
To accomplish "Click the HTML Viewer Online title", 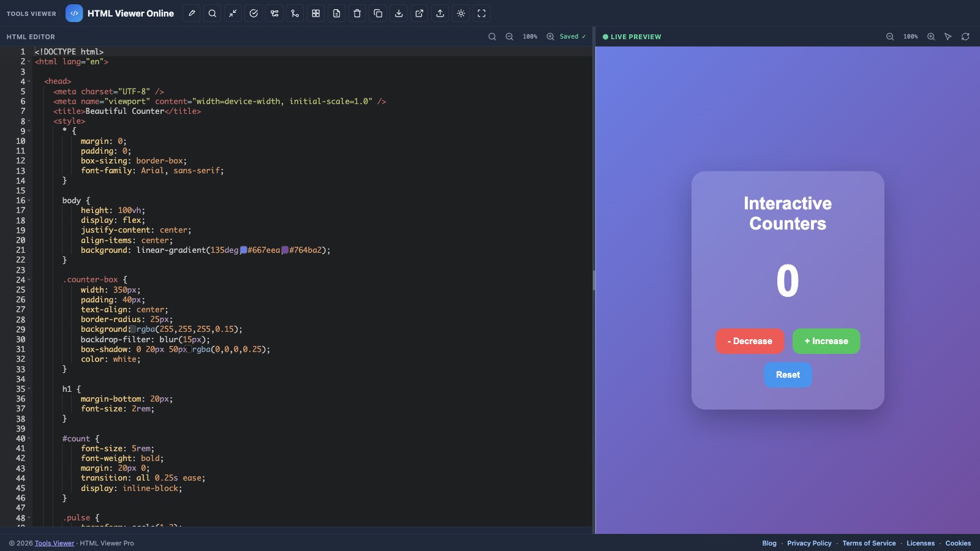I will pos(130,13).
